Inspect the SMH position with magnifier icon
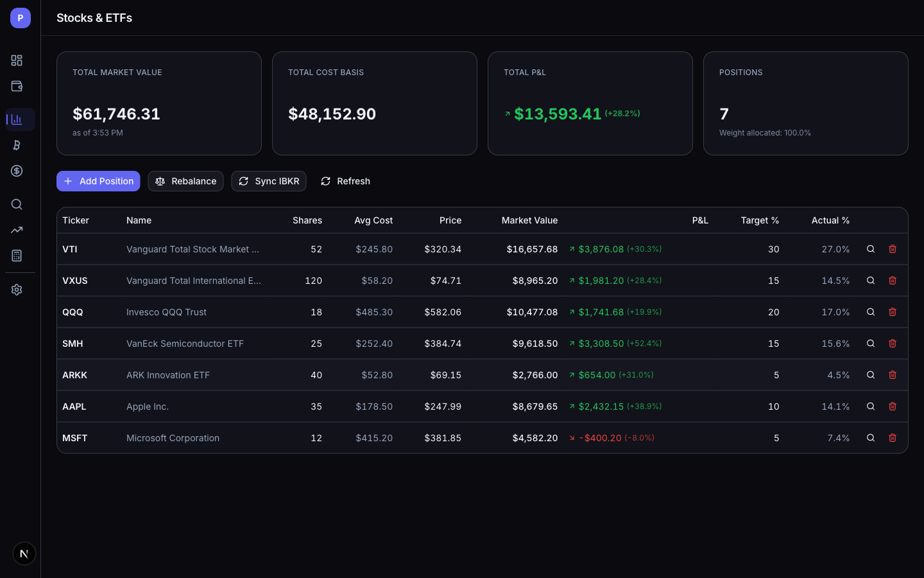 coord(871,344)
